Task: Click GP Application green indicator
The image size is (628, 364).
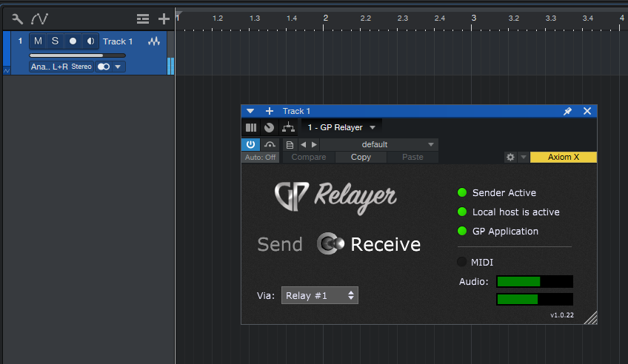Action: (462, 231)
